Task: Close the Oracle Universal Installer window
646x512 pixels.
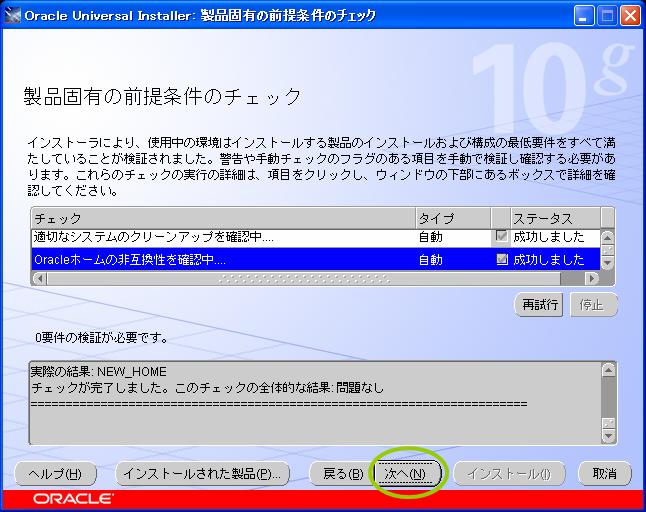Action: coord(630,16)
